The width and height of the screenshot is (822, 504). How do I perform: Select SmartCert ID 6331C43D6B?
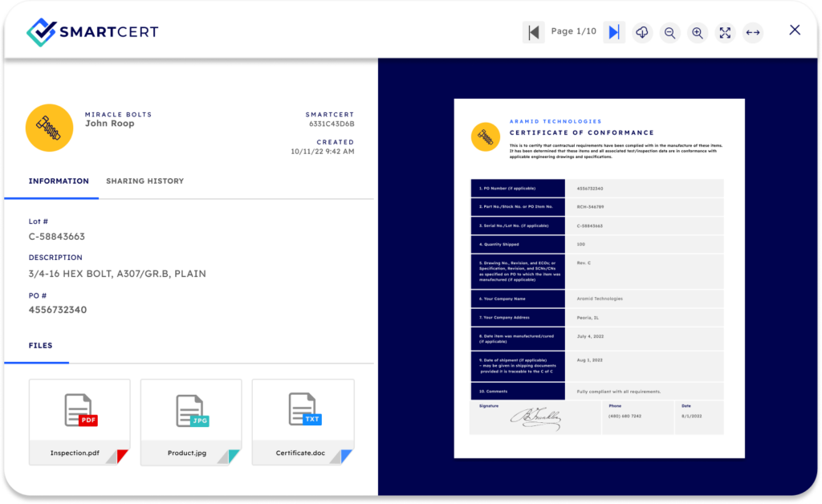(x=332, y=124)
